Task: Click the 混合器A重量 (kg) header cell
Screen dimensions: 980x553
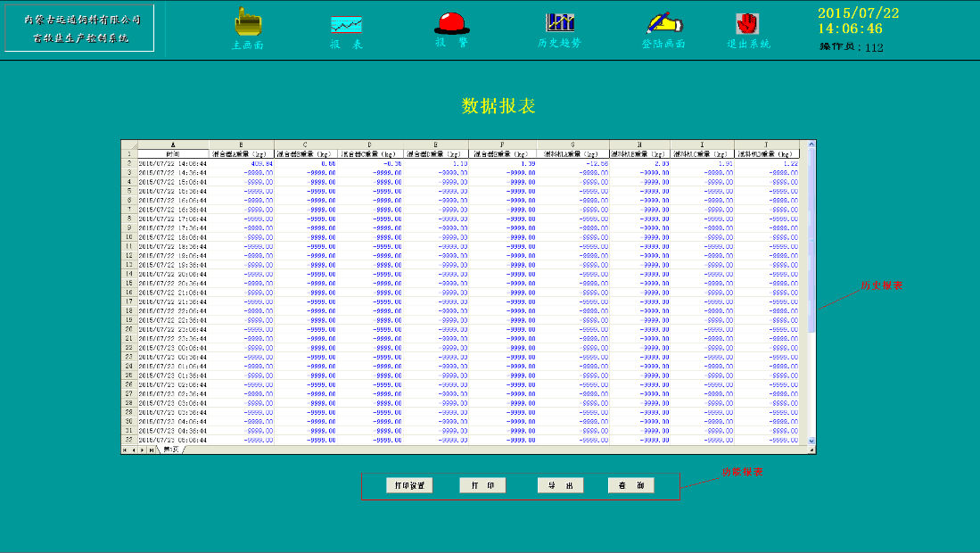Action: coord(242,153)
